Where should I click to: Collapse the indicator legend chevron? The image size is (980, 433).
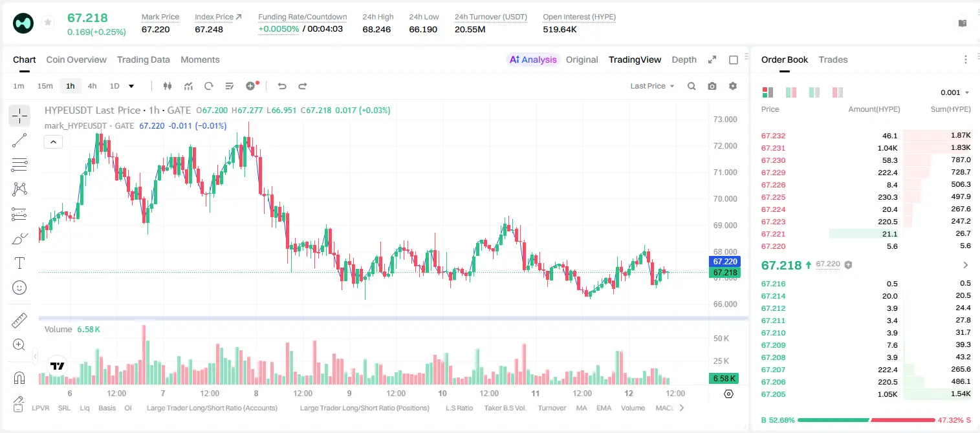click(x=53, y=142)
